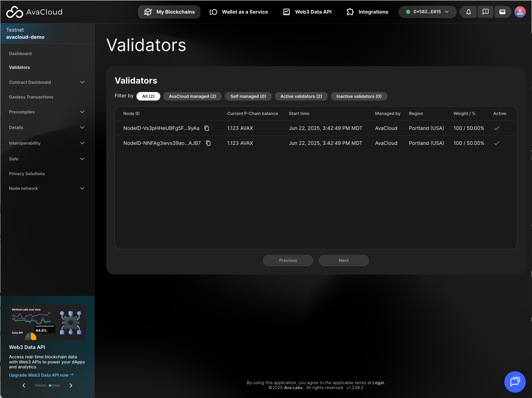Copy the NodeID-Vs3pHHeUBFg5F node ID
This screenshot has height=398, width=532.
click(x=207, y=128)
